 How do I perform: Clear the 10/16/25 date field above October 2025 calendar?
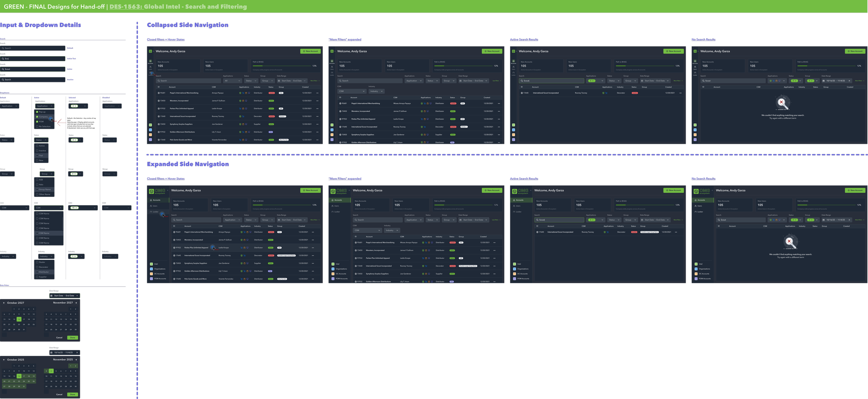click(77, 352)
